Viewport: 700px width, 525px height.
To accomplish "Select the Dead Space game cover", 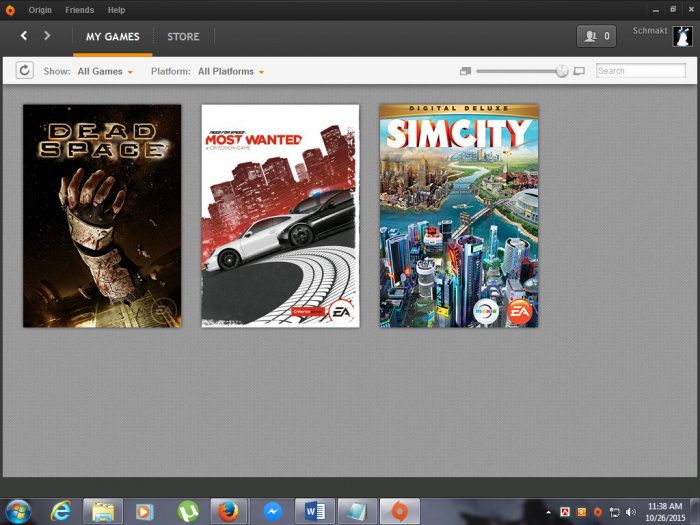I will point(102,216).
